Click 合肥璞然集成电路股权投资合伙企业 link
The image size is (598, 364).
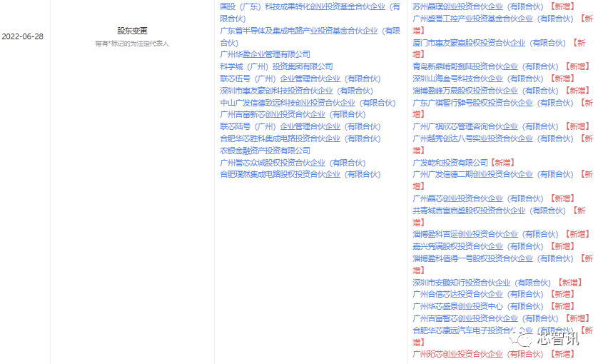coord(300,175)
